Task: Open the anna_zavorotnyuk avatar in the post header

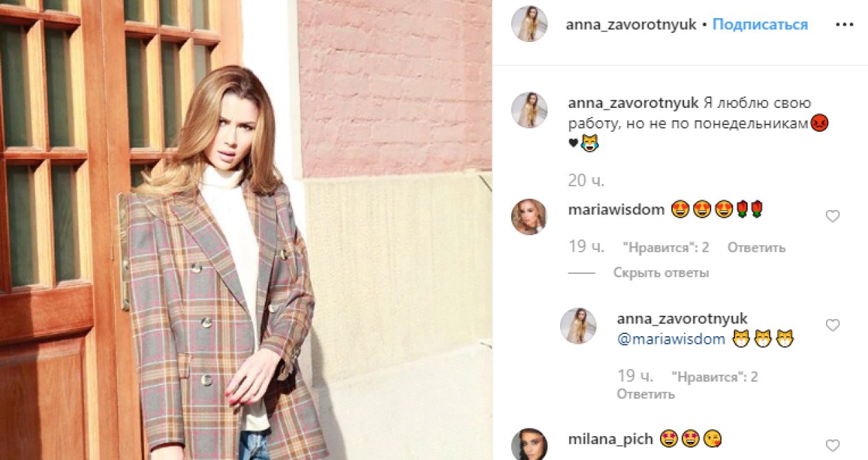Action: [x=529, y=25]
